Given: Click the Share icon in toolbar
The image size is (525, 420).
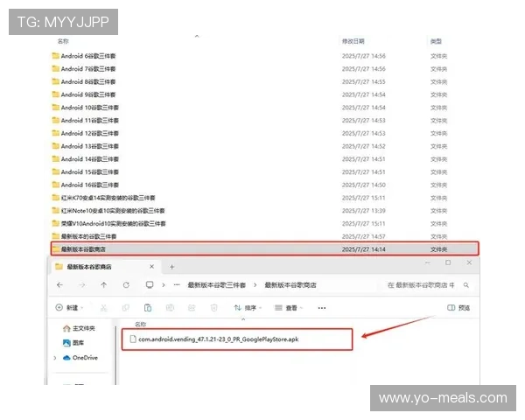Looking at the screenshot, I should point(192,308).
